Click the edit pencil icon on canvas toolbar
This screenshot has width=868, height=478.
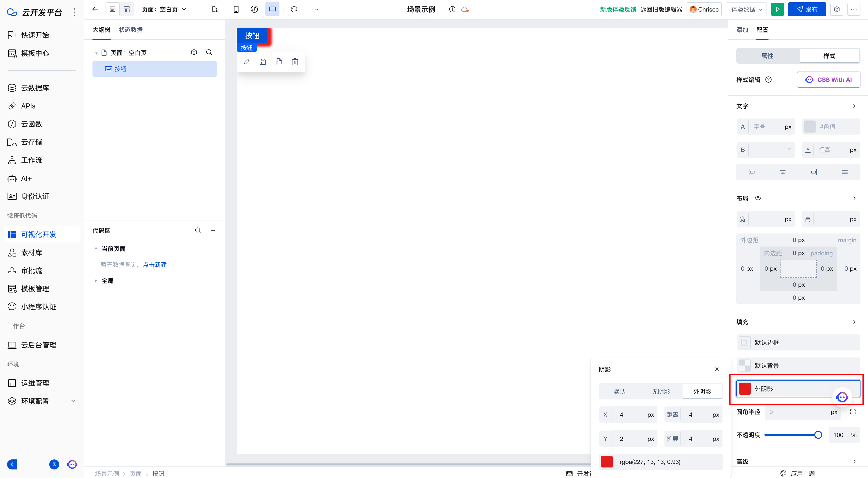247,62
